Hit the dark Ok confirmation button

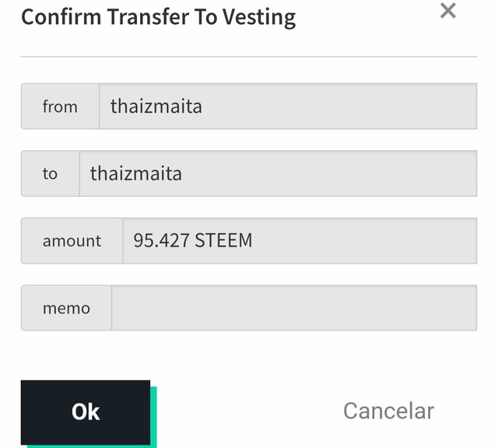pos(86,411)
